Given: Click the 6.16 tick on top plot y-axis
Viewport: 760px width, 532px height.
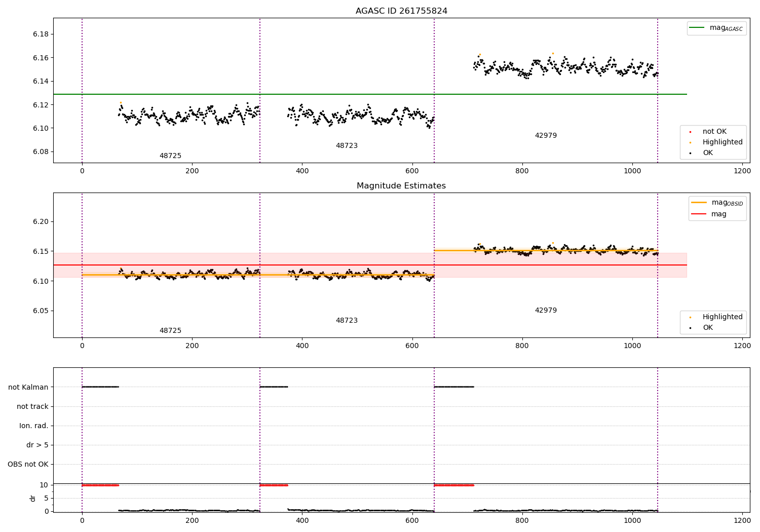Looking at the screenshot, I should 41,58.
